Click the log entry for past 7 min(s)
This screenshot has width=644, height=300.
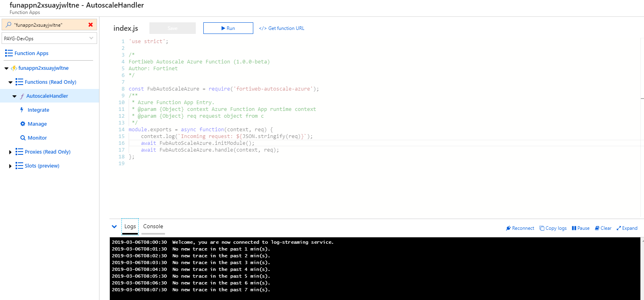tap(191, 290)
